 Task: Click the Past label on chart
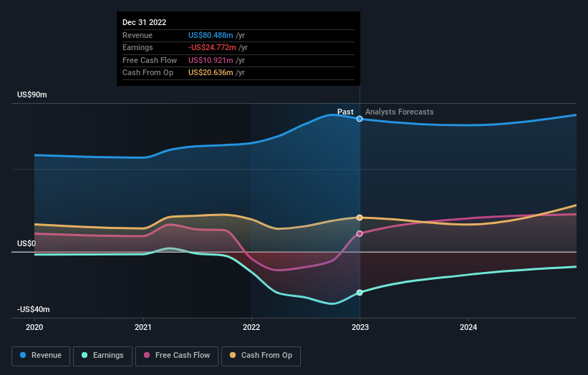pyautogui.click(x=345, y=112)
